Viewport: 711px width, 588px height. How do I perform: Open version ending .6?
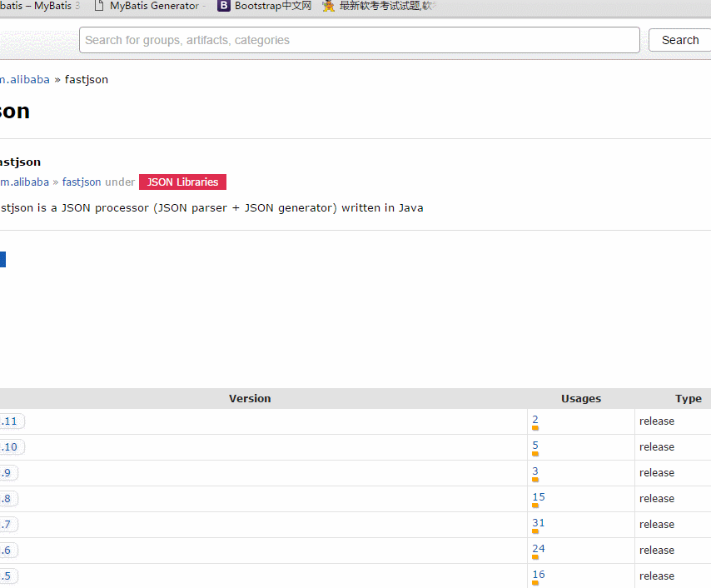(8, 551)
